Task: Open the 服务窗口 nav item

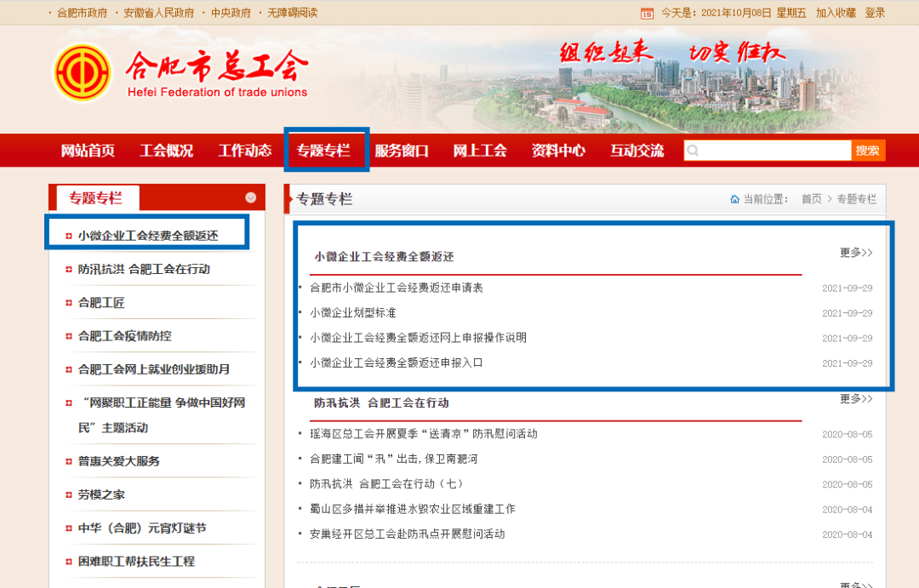Action: (402, 151)
